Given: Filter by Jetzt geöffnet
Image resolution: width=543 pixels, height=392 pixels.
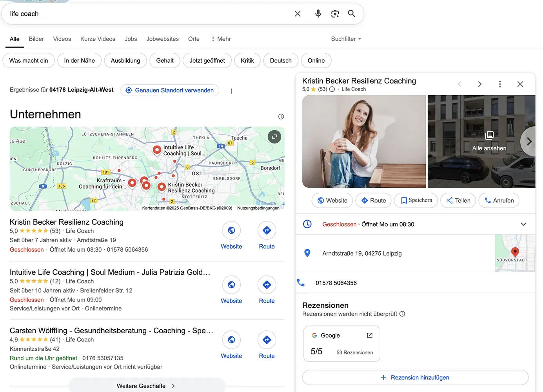Looking at the screenshot, I should coord(207,61).
